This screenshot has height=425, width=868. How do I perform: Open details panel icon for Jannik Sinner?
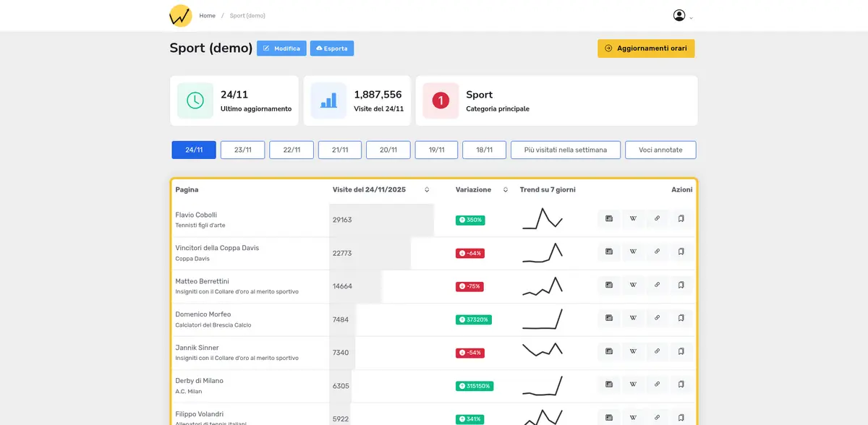609,351
